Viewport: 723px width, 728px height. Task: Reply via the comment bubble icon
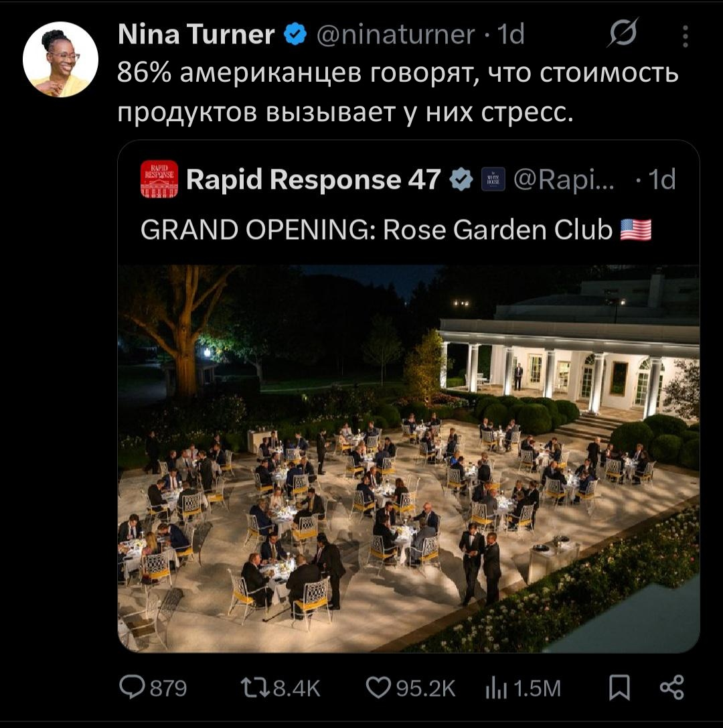click(x=133, y=687)
